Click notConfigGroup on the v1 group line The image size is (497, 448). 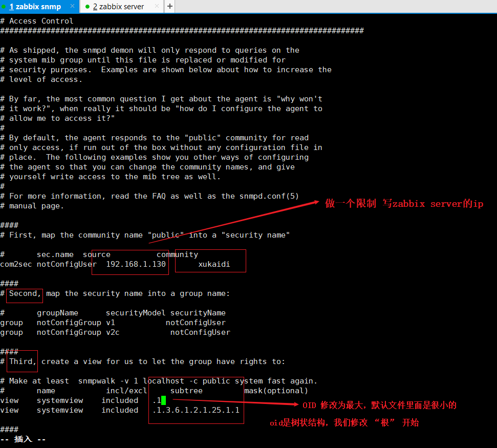(x=69, y=323)
